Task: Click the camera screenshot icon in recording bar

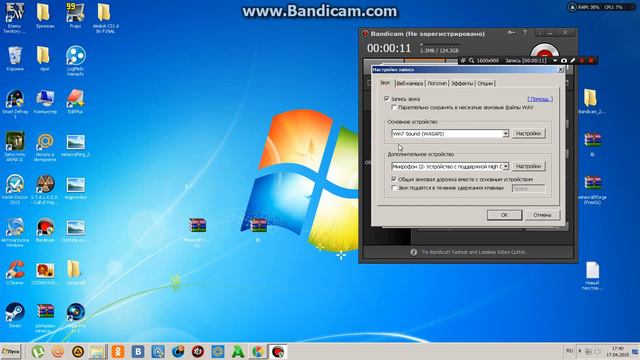Action: [x=564, y=60]
